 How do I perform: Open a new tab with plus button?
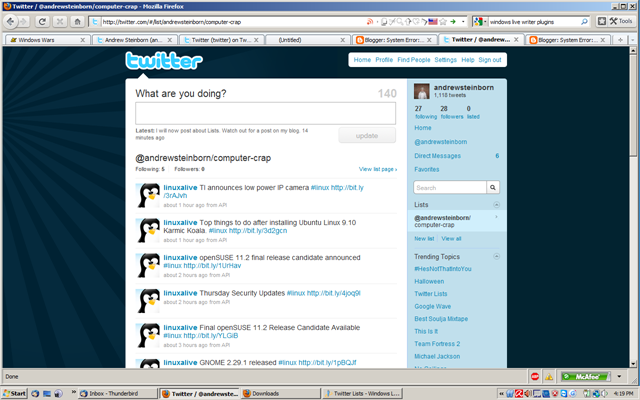[x=620, y=40]
